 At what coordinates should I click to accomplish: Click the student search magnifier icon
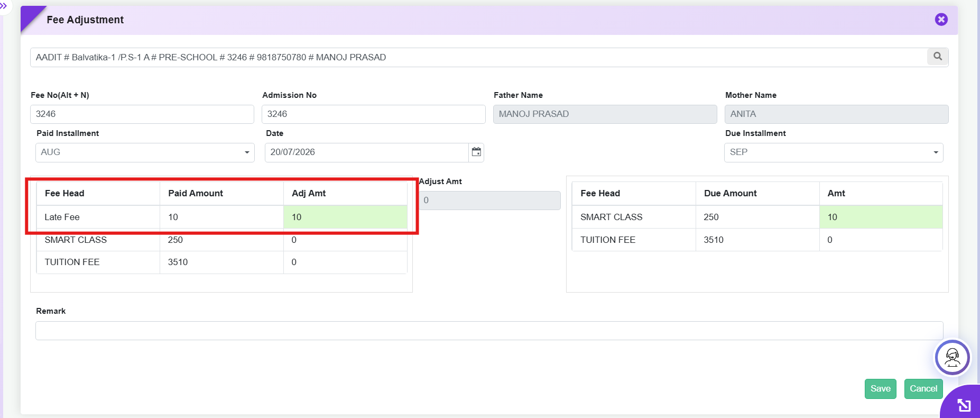tap(938, 57)
